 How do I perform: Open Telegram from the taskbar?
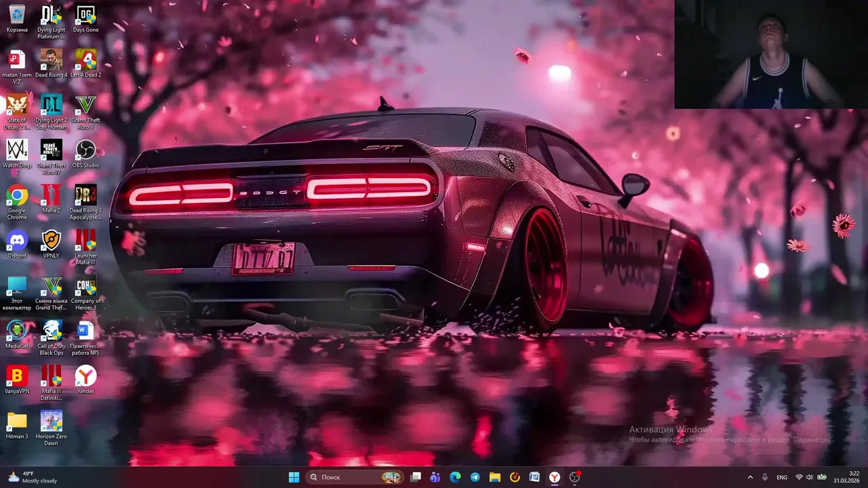point(475,477)
